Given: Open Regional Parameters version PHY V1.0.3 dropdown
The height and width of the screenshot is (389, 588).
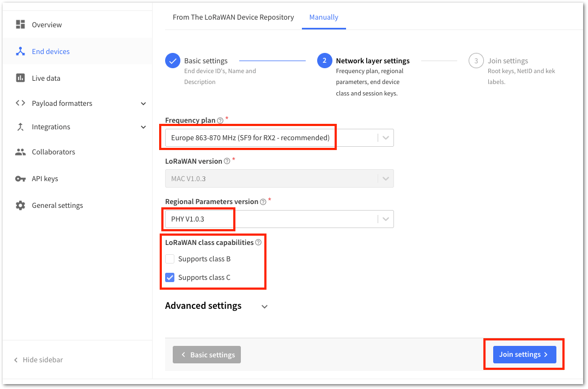Looking at the screenshot, I should point(280,219).
